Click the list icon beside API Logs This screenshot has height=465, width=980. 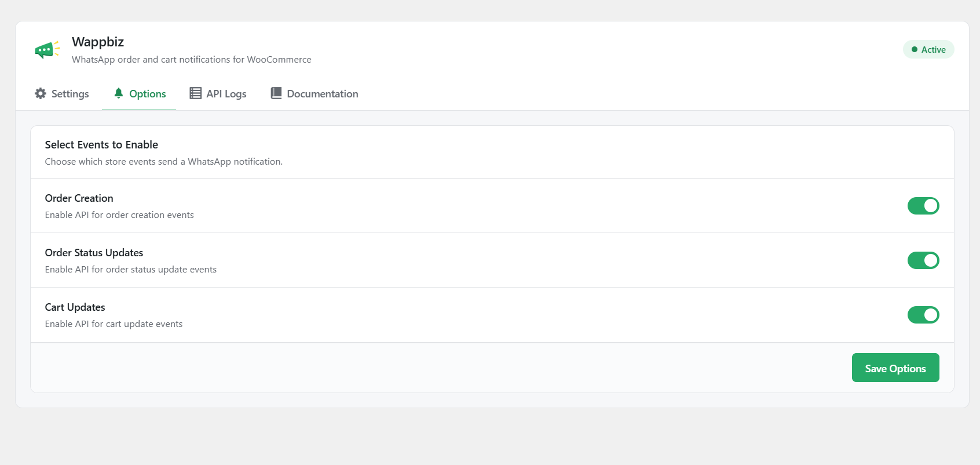tap(196, 93)
